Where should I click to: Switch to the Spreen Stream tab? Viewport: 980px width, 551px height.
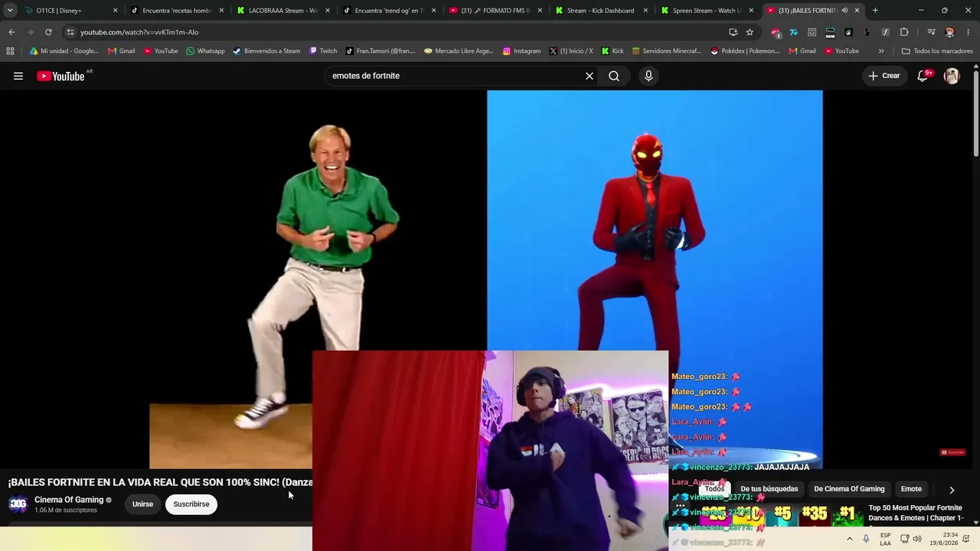(x=706, y=11)
